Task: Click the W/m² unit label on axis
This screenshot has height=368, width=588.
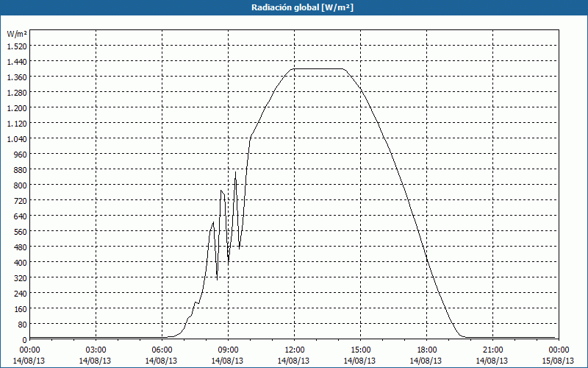Action: (x=17, y=34)
